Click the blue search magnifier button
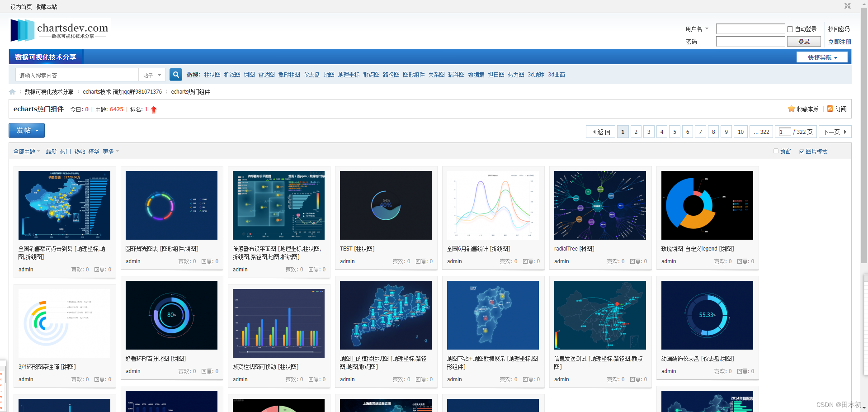This screenshot has width=868, height=412. tap(176, 75)
